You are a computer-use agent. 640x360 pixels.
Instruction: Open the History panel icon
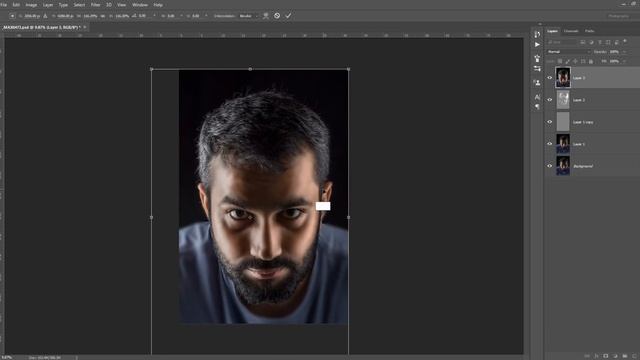(537, 34)
